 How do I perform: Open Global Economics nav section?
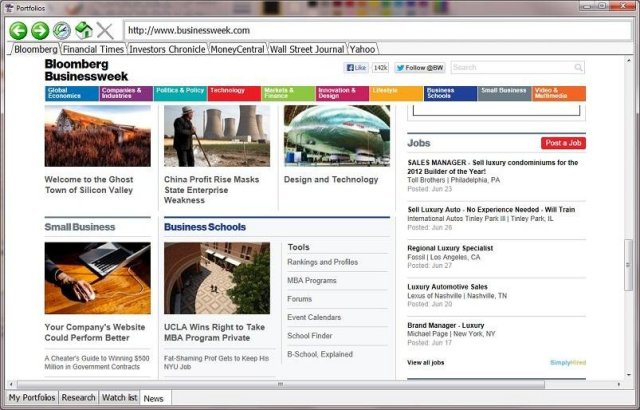point(71,93)
